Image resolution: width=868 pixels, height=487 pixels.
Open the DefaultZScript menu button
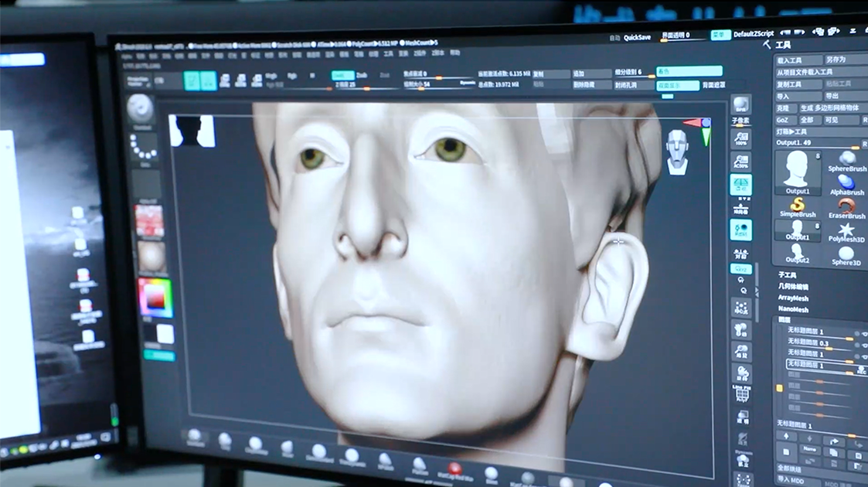754,34
